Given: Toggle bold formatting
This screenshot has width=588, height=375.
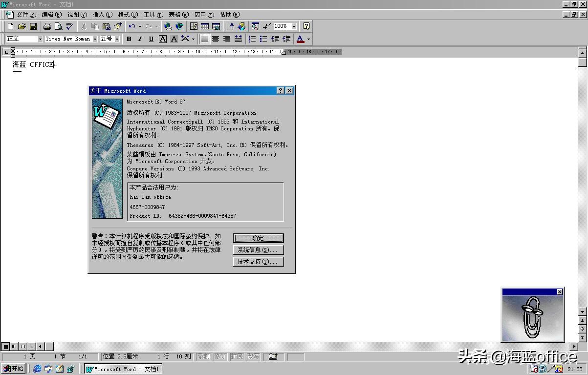Looking at the screenshot, I should coord(129,39).
